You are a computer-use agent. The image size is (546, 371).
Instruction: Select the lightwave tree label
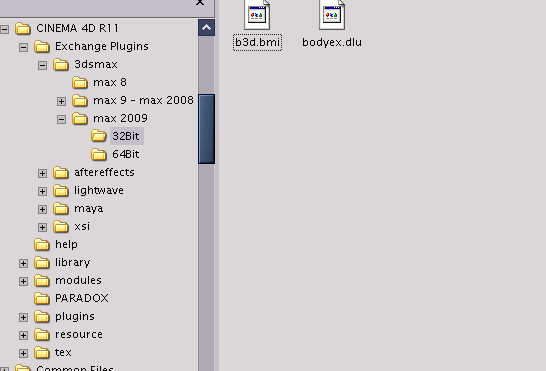99,191
